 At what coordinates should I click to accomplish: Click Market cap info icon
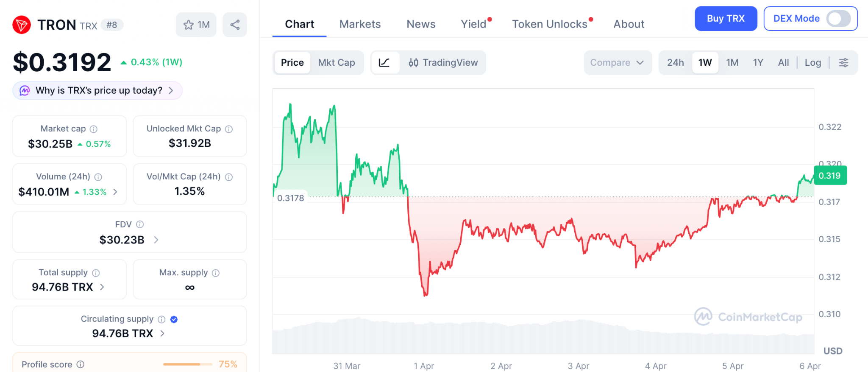coord(94,129)
